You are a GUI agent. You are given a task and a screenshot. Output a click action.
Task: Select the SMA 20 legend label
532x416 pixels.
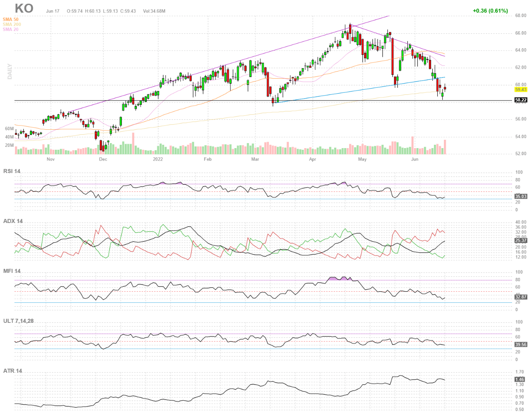[11, 30]
